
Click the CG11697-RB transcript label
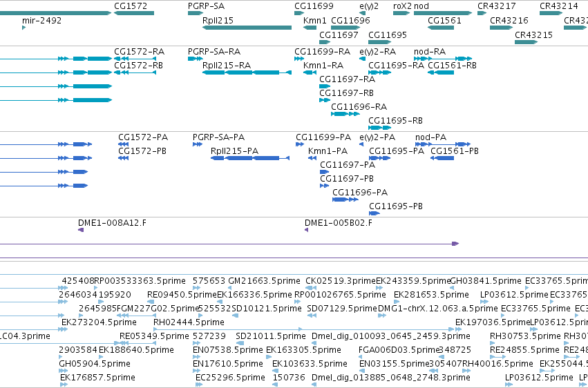tap(346, 93)
